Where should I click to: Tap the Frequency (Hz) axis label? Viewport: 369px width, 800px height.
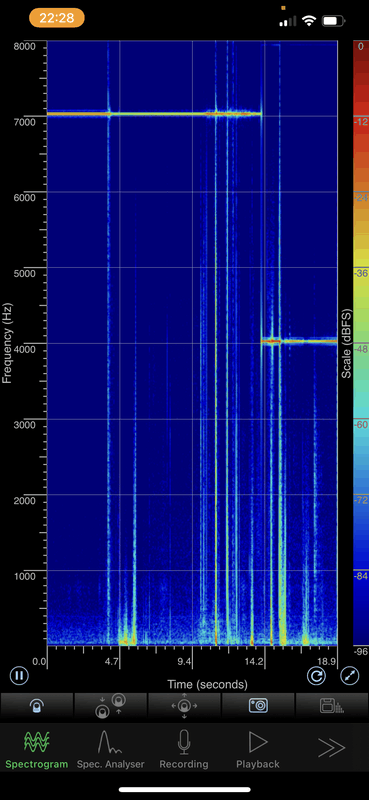tap(7, 343)
